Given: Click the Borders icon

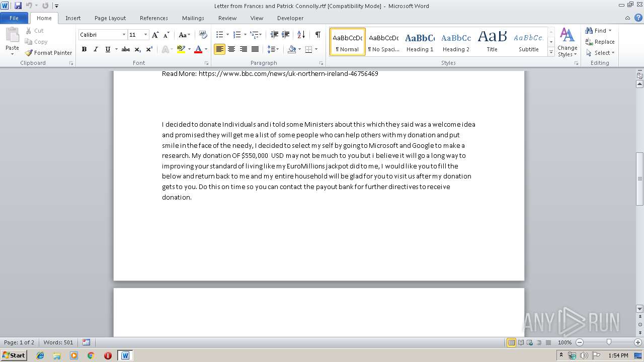Looking at the screenshot, I should point(309,49).
